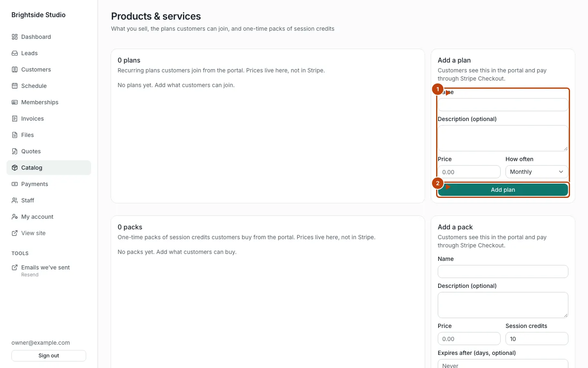This screenshot has height=368, width=588.
Task: Click the Customers contact icon
Action: tap(15, 70)
